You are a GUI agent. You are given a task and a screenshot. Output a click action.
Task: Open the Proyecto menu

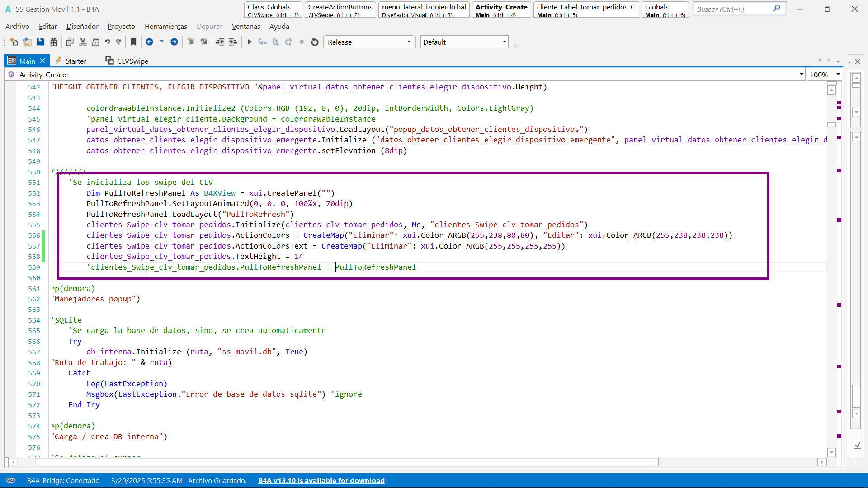click(x=121, y=27)
